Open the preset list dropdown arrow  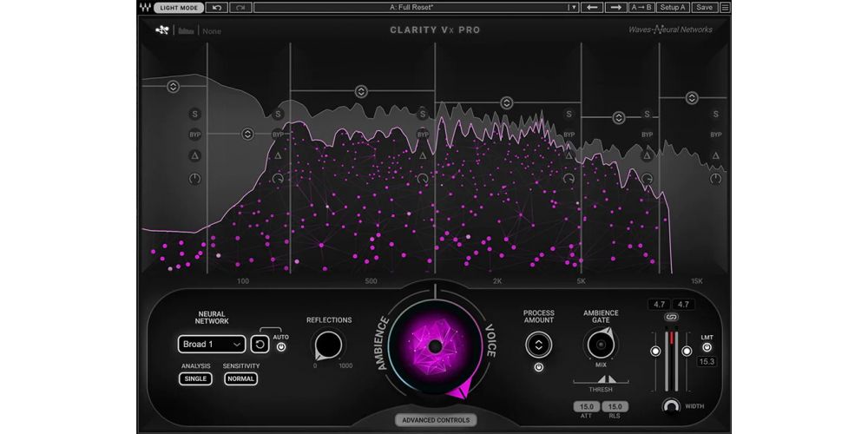574,8
